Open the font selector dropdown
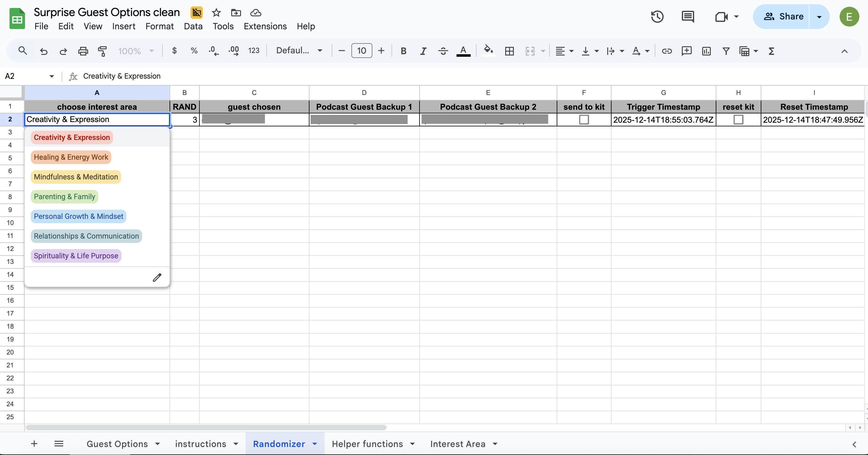The height and width of the screenshot is (455, 868). click(299, 51)
